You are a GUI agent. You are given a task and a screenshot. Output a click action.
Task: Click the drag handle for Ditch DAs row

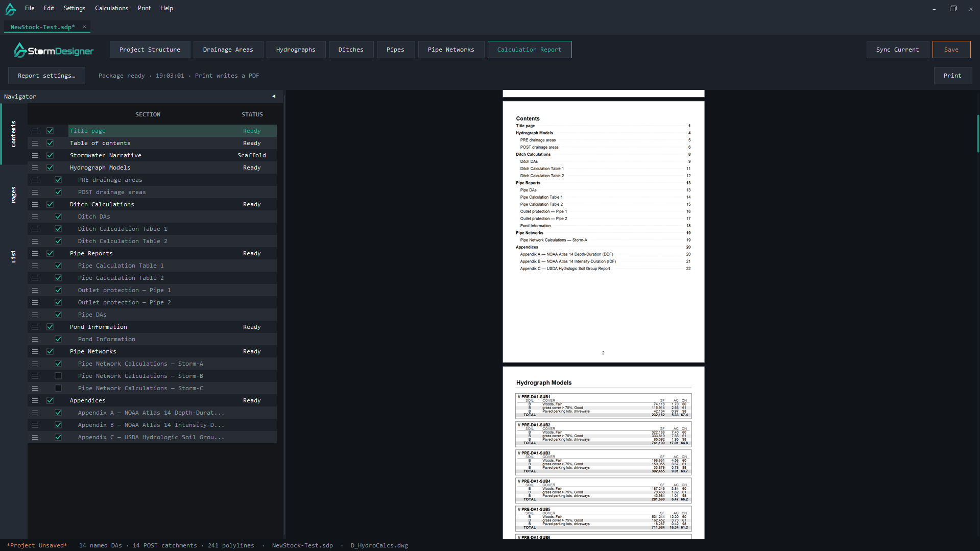click(x=35, y=217)
